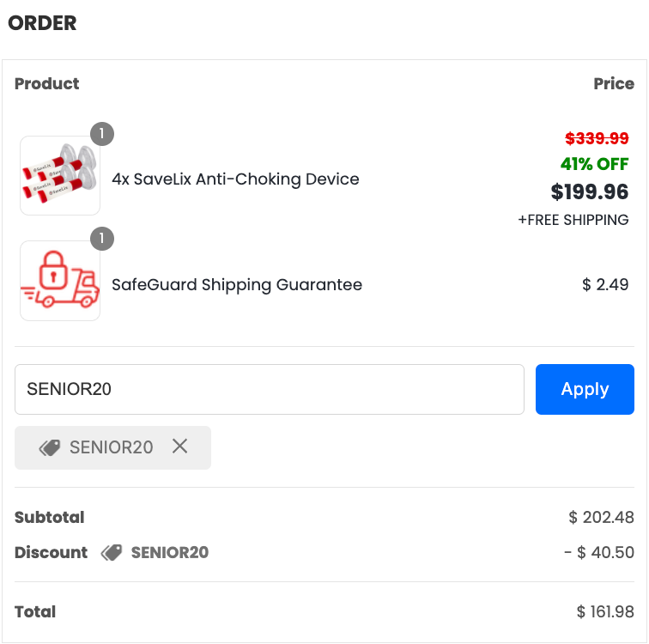Click the +FREE SHIPPING text
Screen dimensions: 649x644
pyautogui.click(x=573, y=220)
